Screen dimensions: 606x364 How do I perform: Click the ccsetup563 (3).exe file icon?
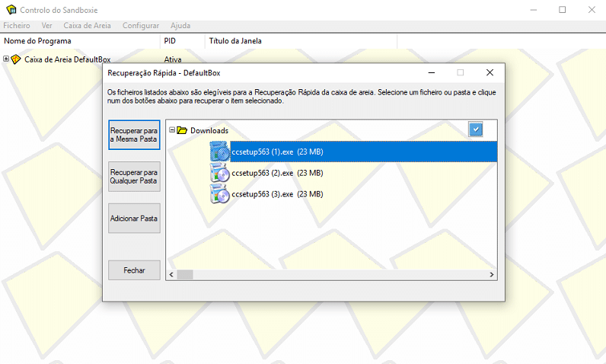point(220,194)
